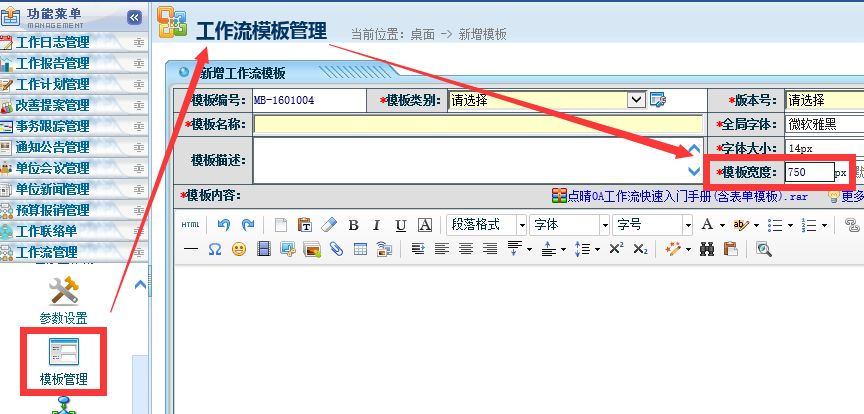Screen dimensions: 864x414
Task: Open the highlight color picker
Action: (742, 225)
